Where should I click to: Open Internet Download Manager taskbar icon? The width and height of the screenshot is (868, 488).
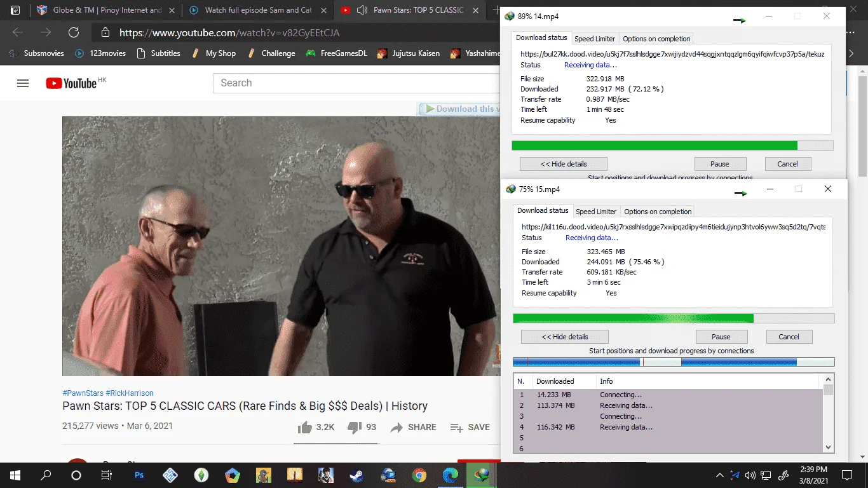(482, 475)
